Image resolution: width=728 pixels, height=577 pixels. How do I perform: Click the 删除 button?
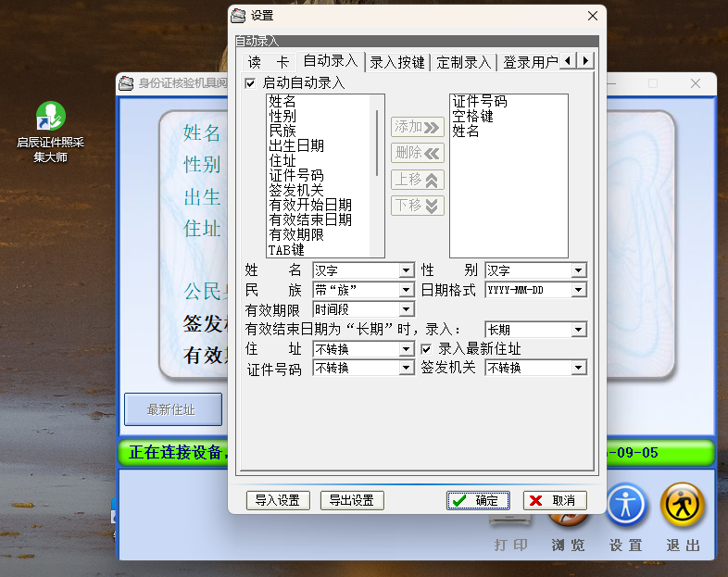tap(418, 153)
